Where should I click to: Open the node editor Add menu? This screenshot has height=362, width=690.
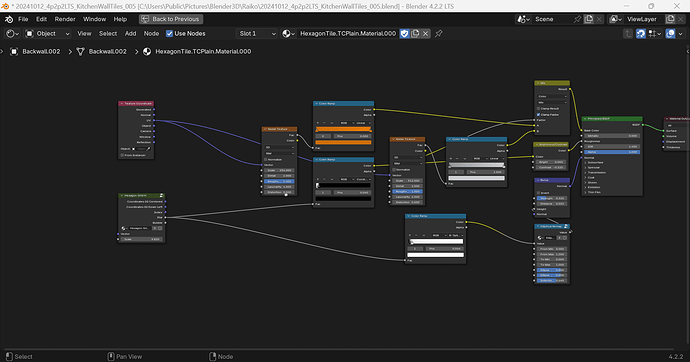coord(130,33)
